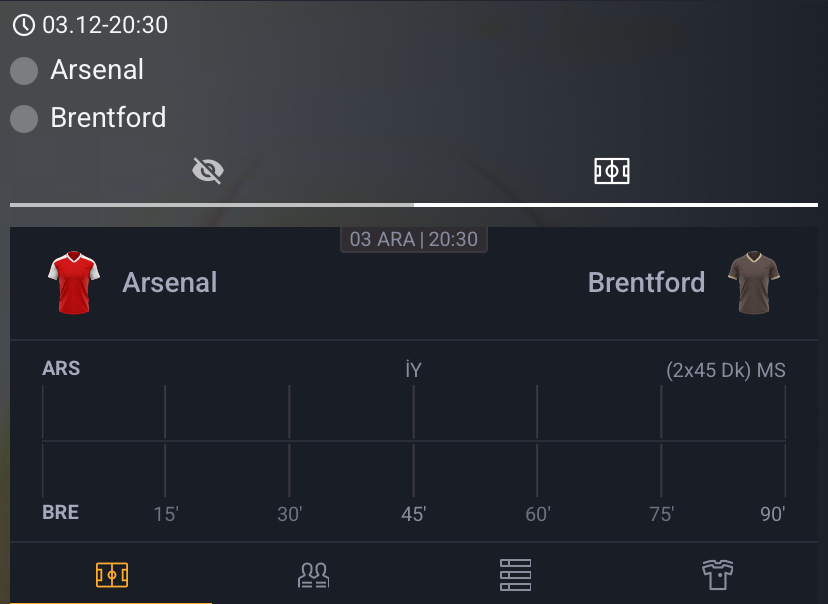Open the lineups view with people icon
The width and height of the screenshot is (828, 604).
click(x=314, y=575)
